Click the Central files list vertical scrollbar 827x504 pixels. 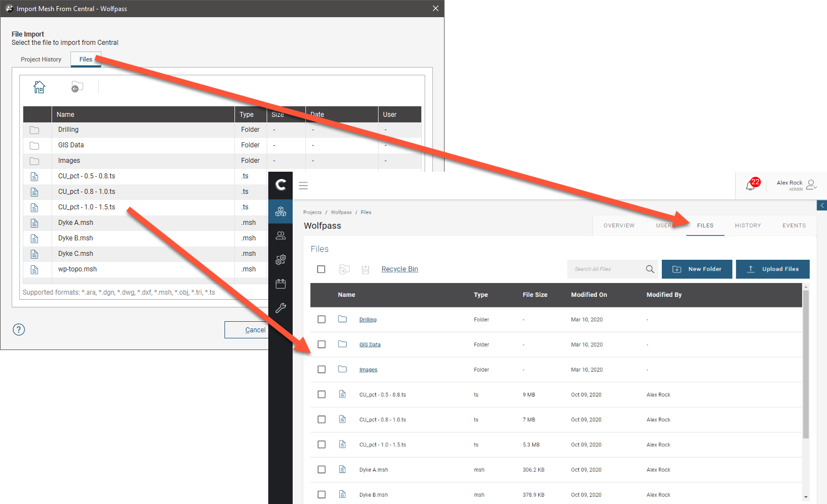click(806, 364)
